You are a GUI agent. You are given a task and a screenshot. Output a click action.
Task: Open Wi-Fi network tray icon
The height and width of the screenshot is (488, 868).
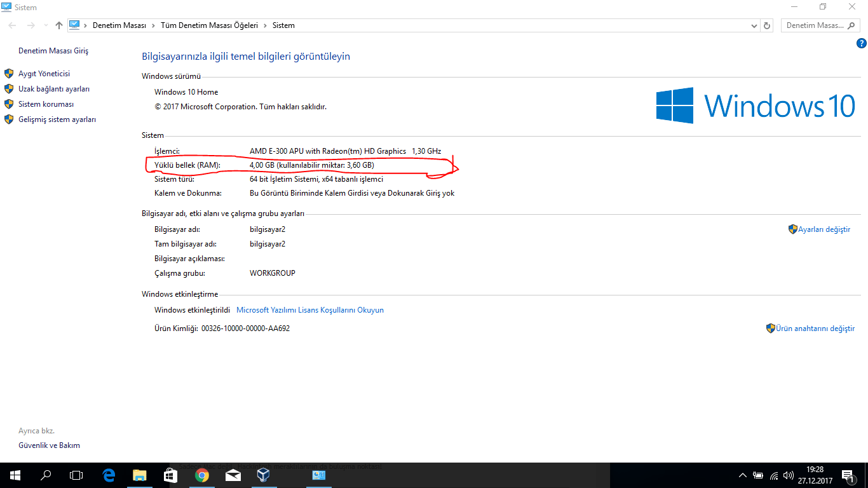click(774, 475)
